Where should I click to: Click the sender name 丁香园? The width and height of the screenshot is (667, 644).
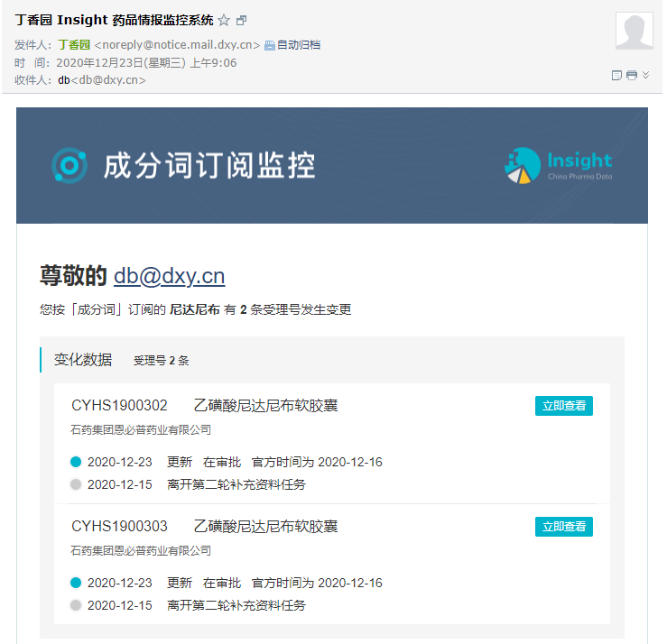pos(74,44)
